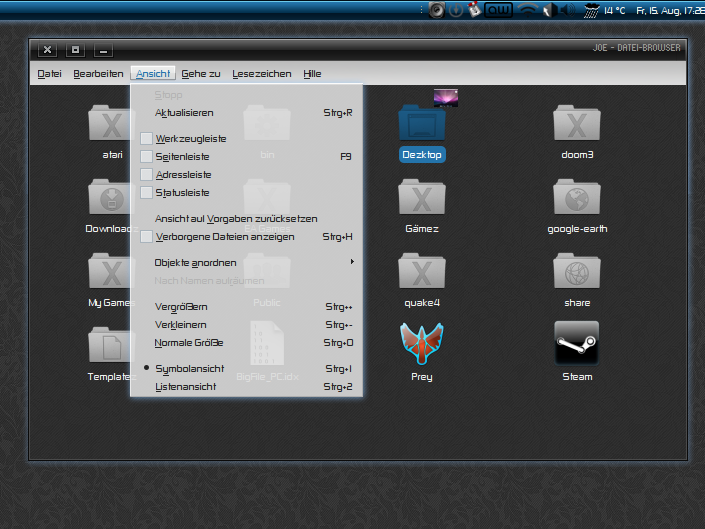Open the Hilfe menu

coord(312,74)
